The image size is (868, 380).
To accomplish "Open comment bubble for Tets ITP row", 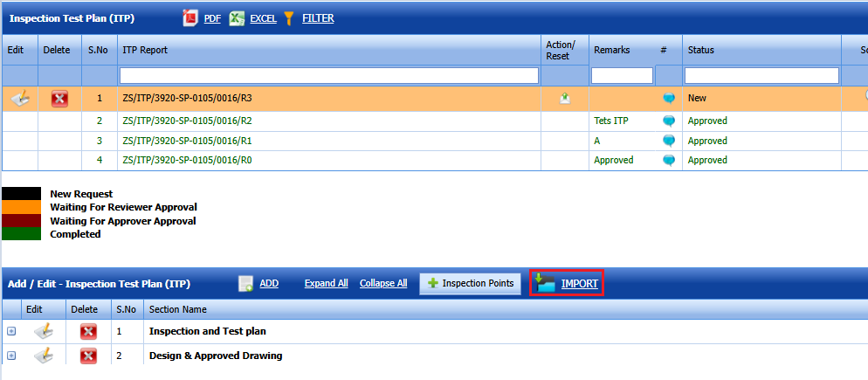I will click(x=669, y=121).
